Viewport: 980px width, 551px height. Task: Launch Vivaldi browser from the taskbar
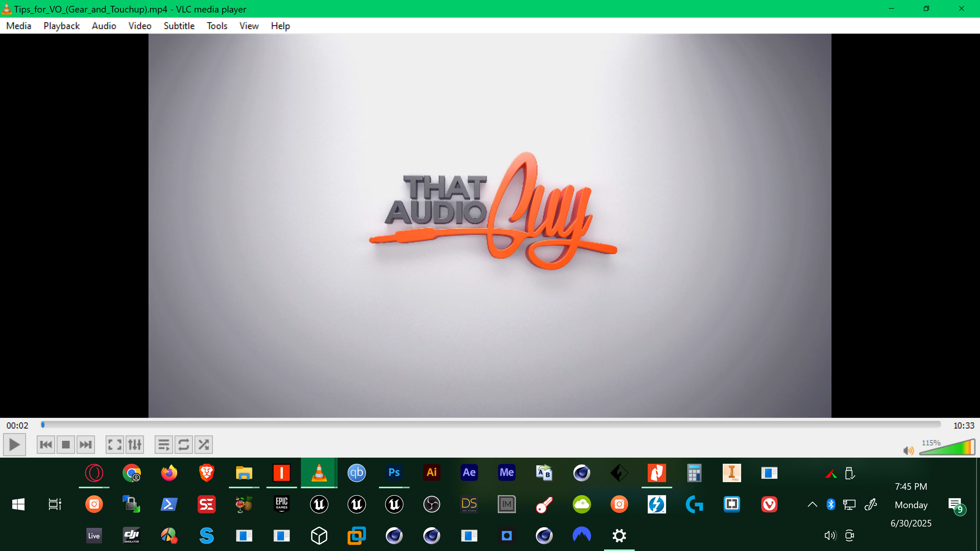point(769,505)
